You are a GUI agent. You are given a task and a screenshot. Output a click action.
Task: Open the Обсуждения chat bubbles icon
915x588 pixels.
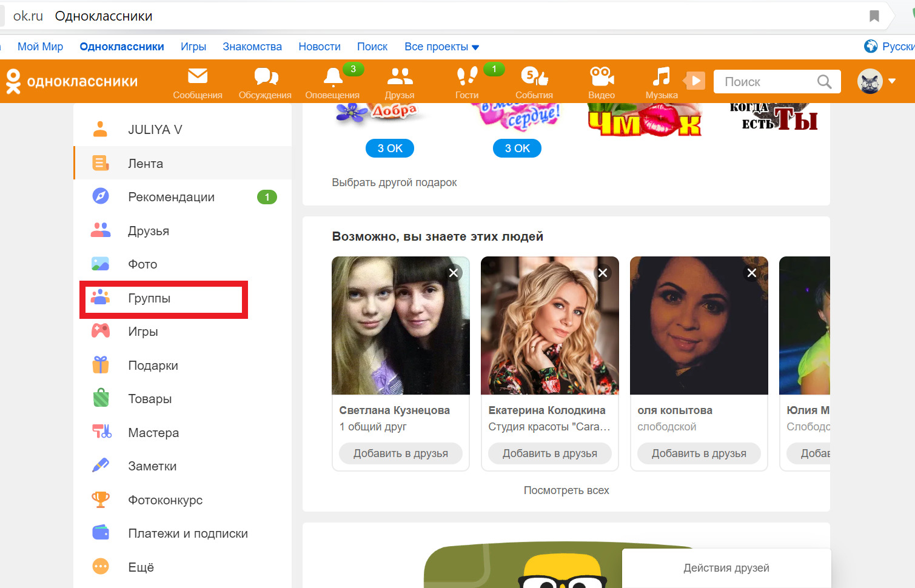coord(266,76)
